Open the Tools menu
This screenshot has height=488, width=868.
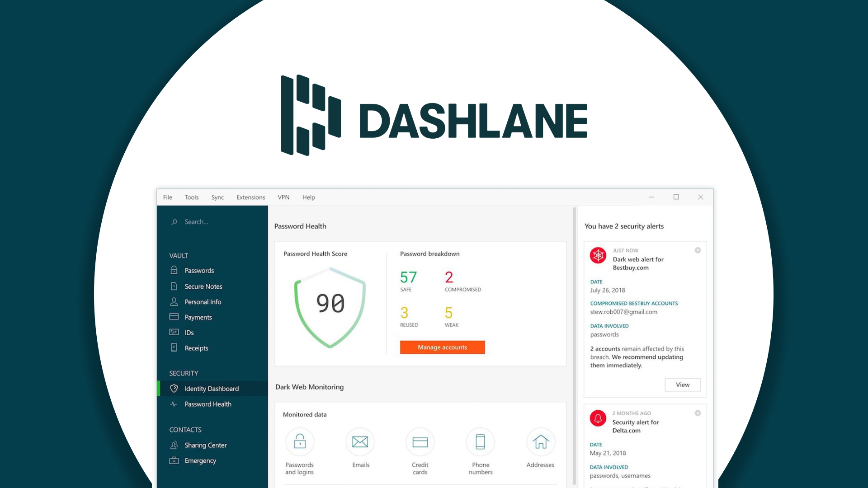tap(191, 197)
